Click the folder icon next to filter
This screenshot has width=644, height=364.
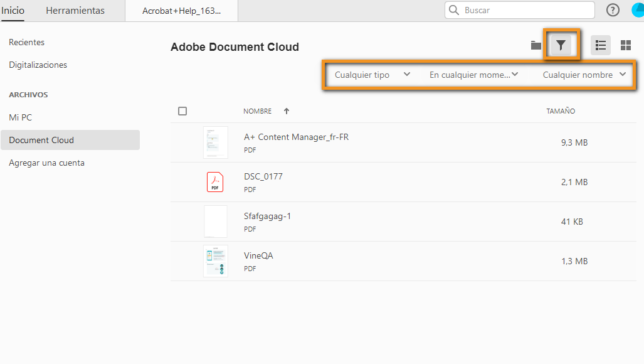point(536,45)
